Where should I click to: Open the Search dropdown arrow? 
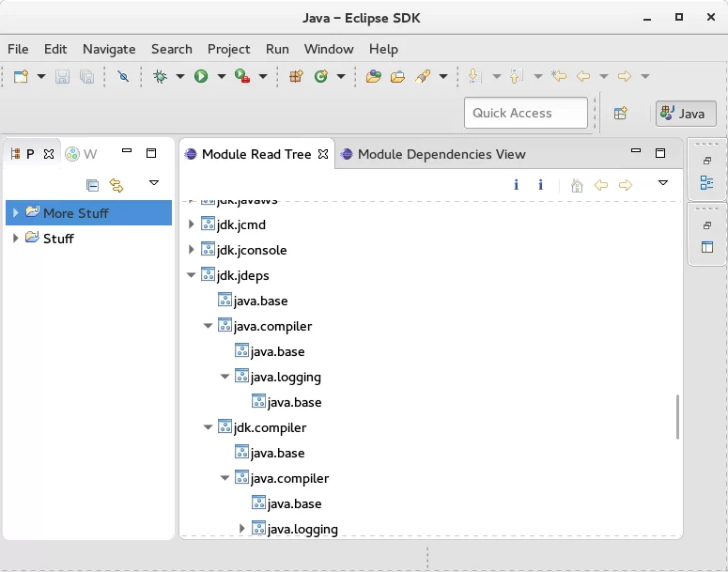(x=443, y=76)
